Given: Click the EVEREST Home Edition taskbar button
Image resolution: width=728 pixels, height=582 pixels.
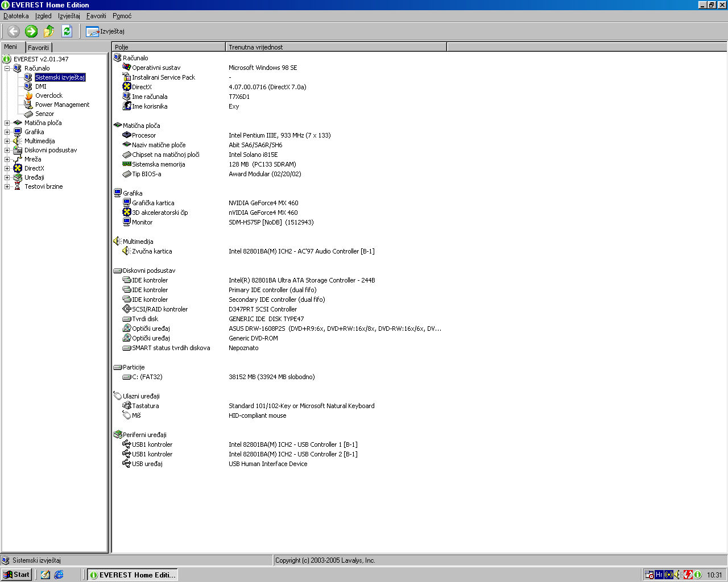Looking at the screenshot, I should (132, 575).
